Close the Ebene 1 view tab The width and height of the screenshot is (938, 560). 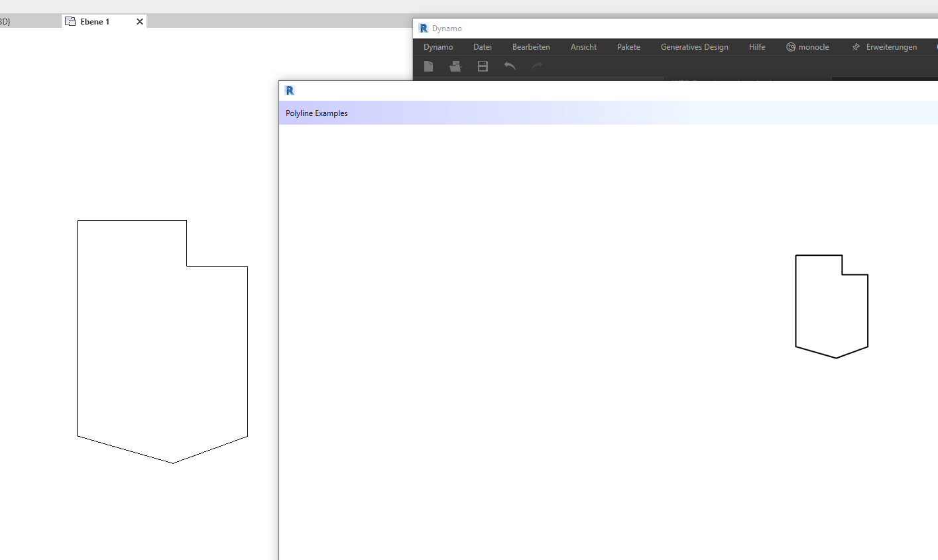(x=139, y=21)
